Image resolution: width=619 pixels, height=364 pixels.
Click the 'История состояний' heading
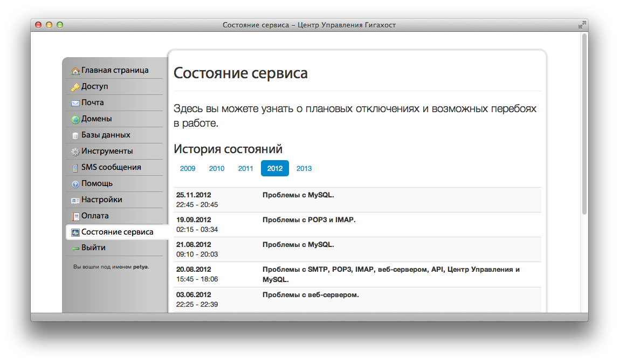(228, 149)
